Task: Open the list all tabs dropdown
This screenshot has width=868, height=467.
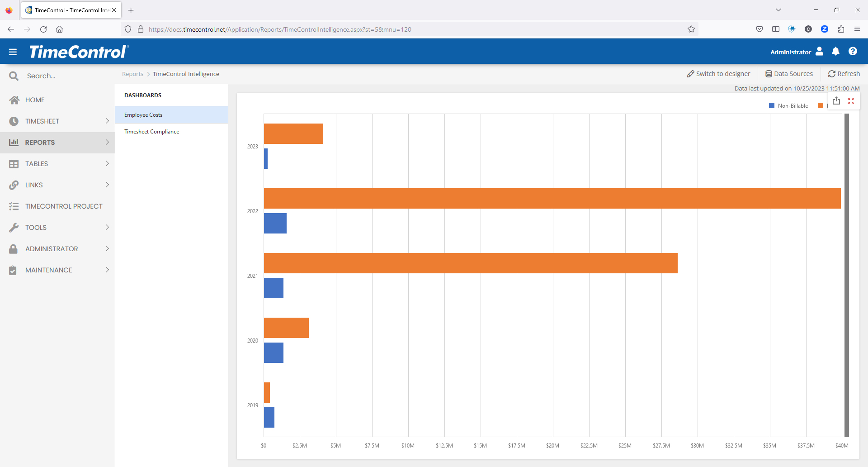Action: (x=778, y=10)
